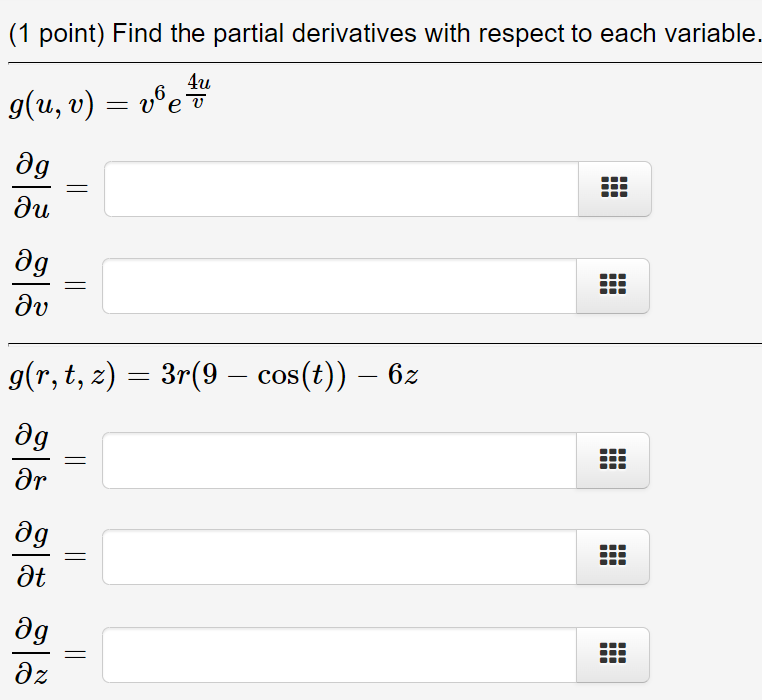Focus the ∂g/∂r answer input box
The height and width of the screenshot is (700, 762).
[339, 460]
